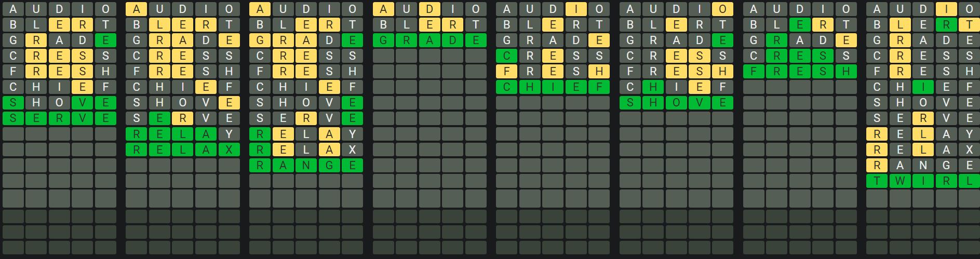The height and width of the screenshot is (259, 980).
Task: Click green G in fourth board's GRADE row
Action: (384, 40)
